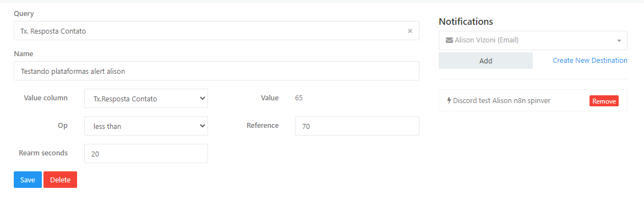Remove the Discord test Alison destination
644x200 pixels.
pyautogui.click(x=604, y=101)
